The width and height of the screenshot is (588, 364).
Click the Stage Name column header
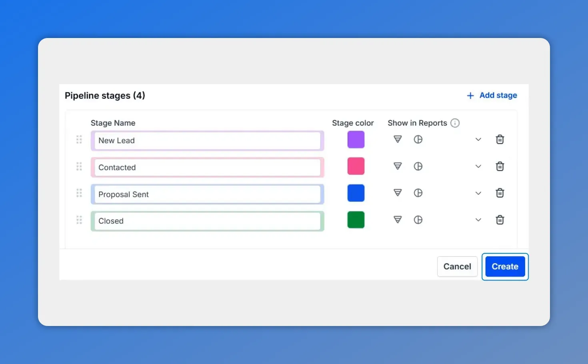[x=113, y=123]
